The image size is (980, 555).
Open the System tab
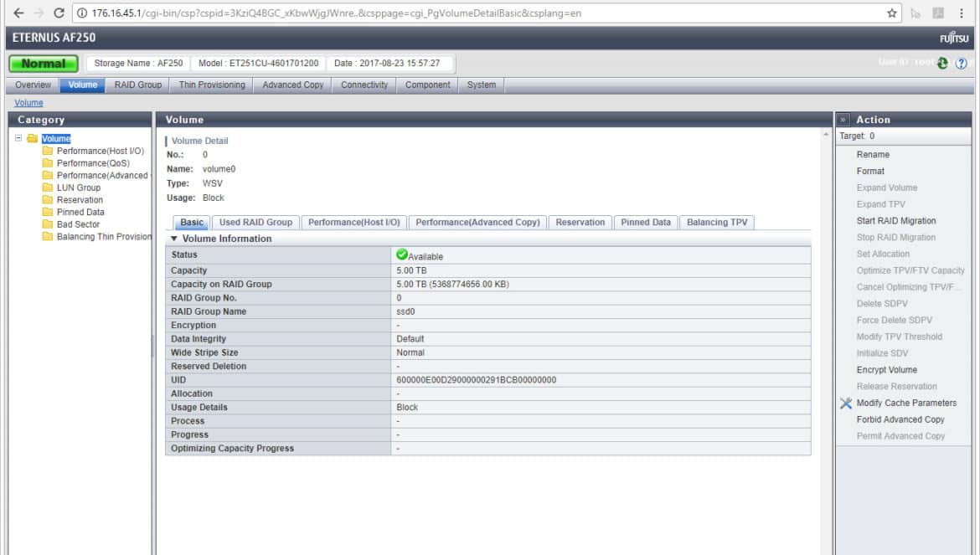(x=482, y=85)
